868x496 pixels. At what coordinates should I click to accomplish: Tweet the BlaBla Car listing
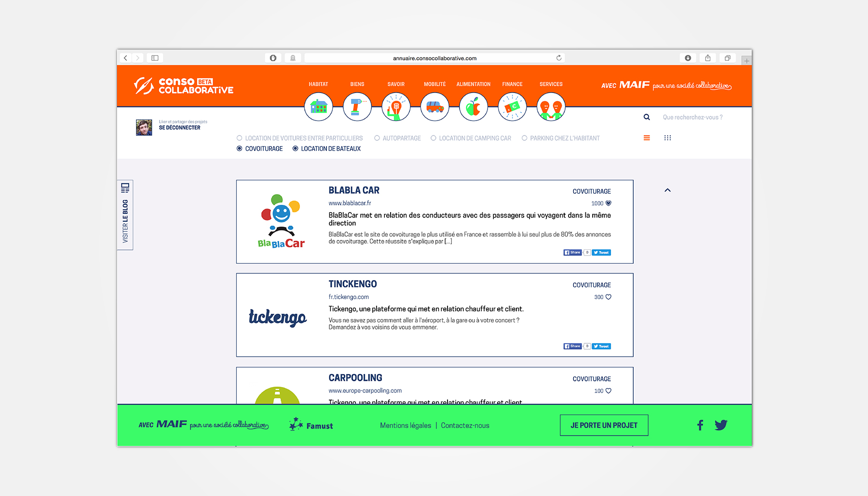point(601,253)
